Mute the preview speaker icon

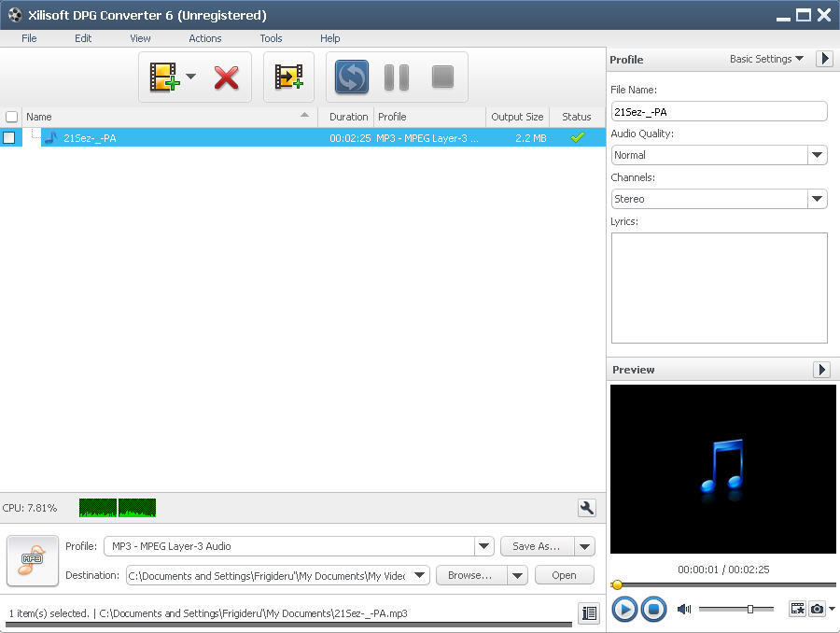pos(683,609)
